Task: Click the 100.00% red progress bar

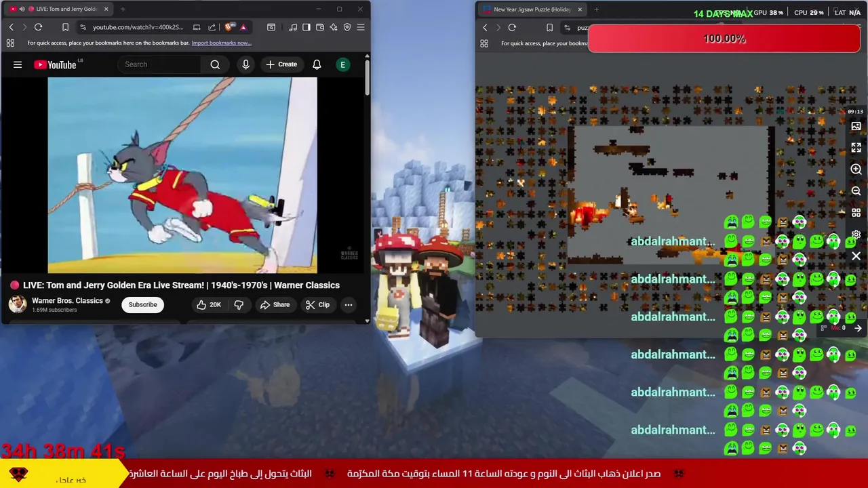Action: pyautogui.click(x=724, y=39)
